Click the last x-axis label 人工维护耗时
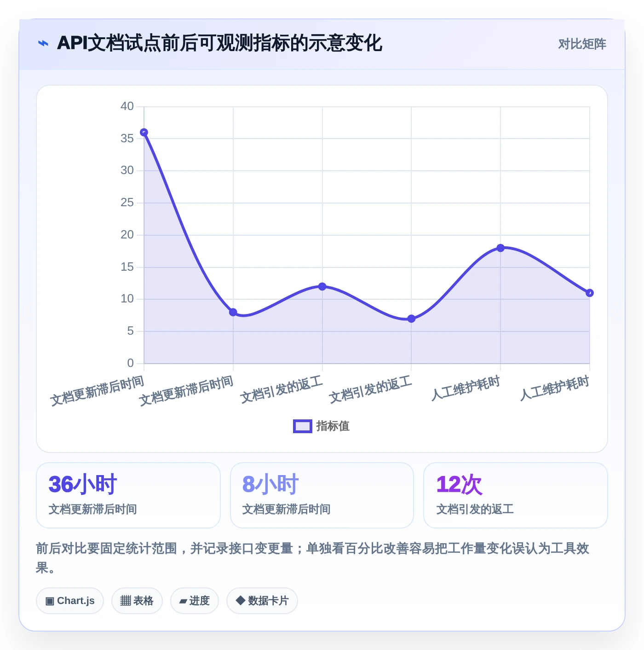 pyautogui.click(x=554, y=388)
